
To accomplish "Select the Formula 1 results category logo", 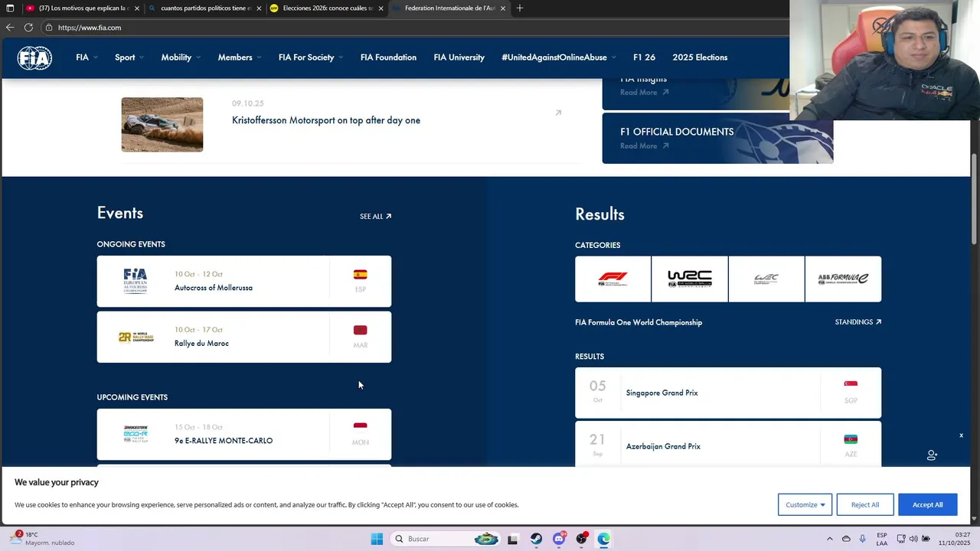I will pos(612,279).
